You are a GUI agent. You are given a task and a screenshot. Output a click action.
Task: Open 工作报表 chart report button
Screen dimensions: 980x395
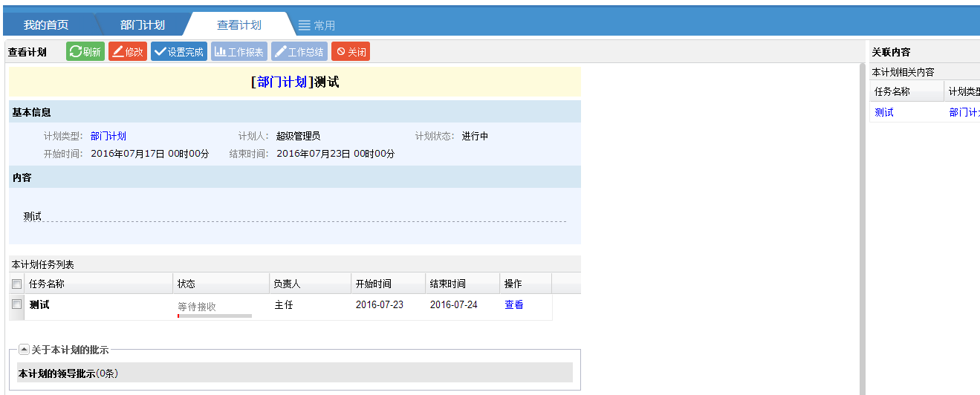coord(239,52)
